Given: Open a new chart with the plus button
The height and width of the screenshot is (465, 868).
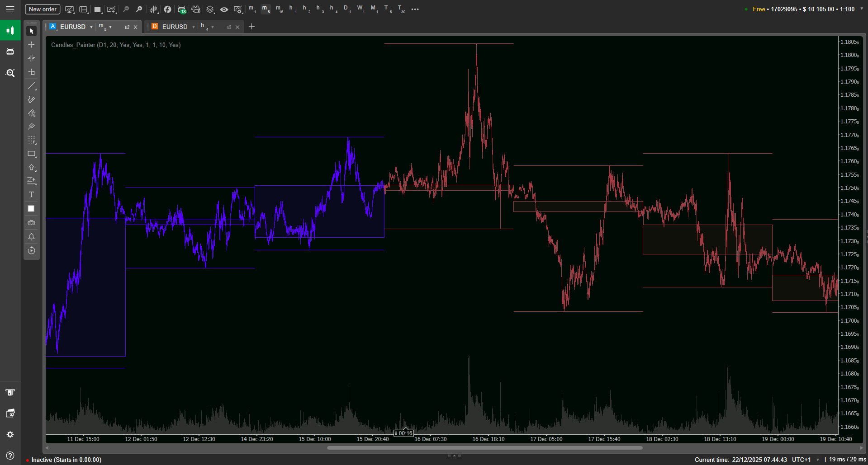Looking at the screenshot, I should tap(251, 27).
